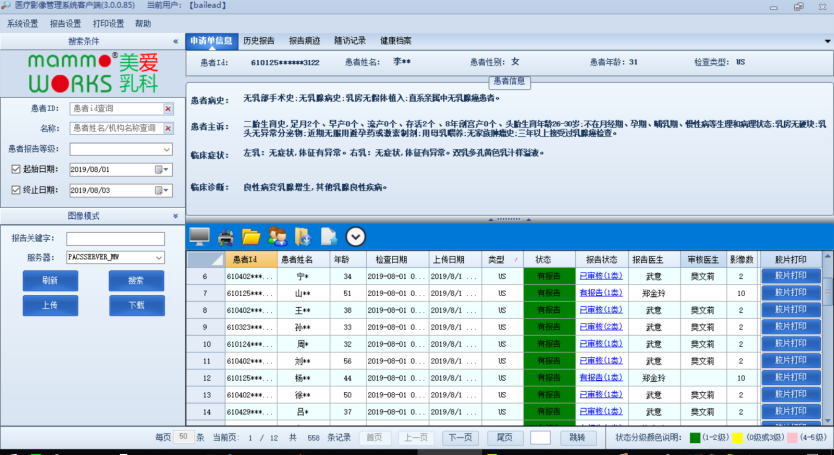Image resolution: width=834 pixels, height=455 pixels.
Task: Click the document page toolbar icon
Action: point(329,236)
